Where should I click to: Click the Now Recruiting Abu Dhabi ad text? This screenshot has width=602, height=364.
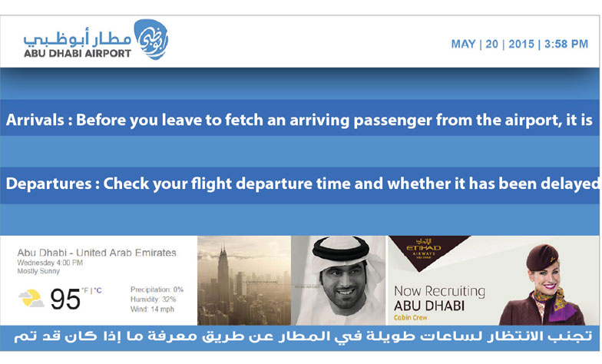[439, 298]
